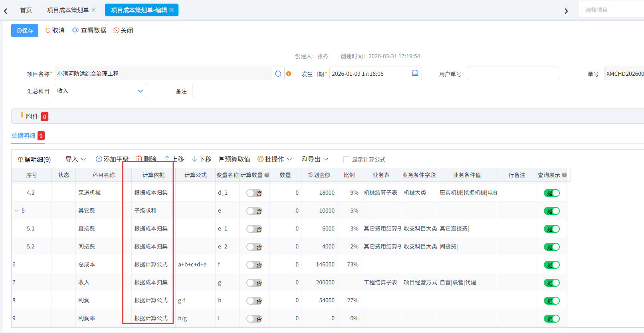
Task: Click the help icon next to 查询展示
Action: point(564,175)
